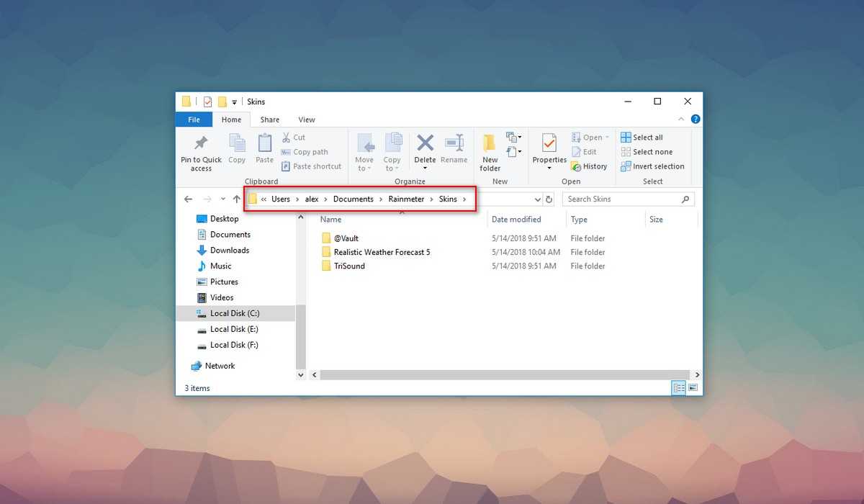
Task: Refresh the folder using the address bar icon
Action: click(549, 199)
